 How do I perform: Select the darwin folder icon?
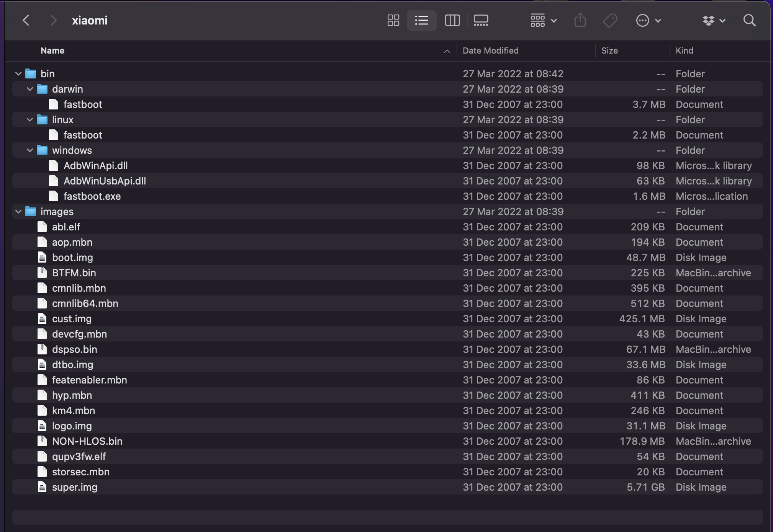(x=42, y=89)
